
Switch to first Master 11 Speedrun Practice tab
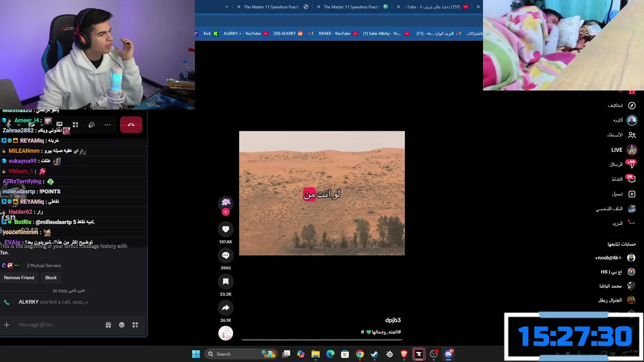[272, 7]
